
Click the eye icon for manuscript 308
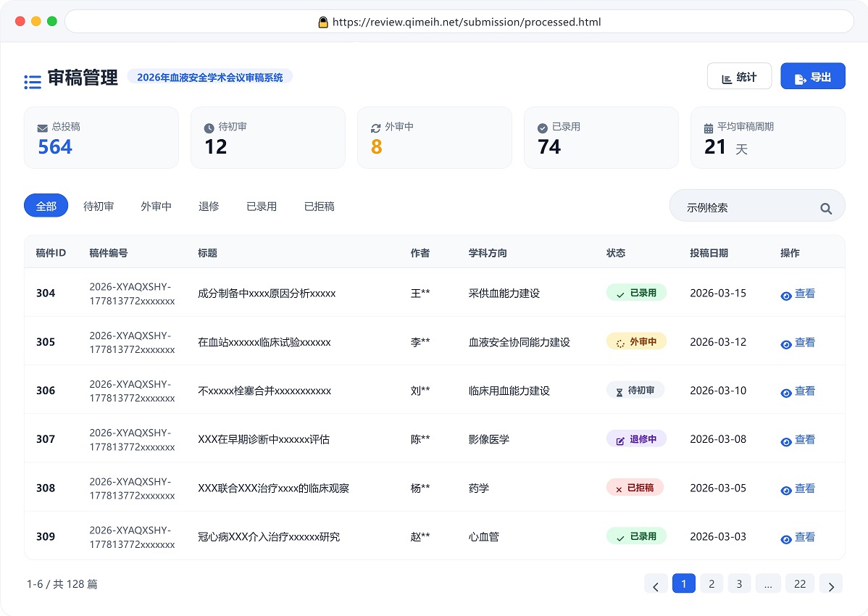[785, 491]
